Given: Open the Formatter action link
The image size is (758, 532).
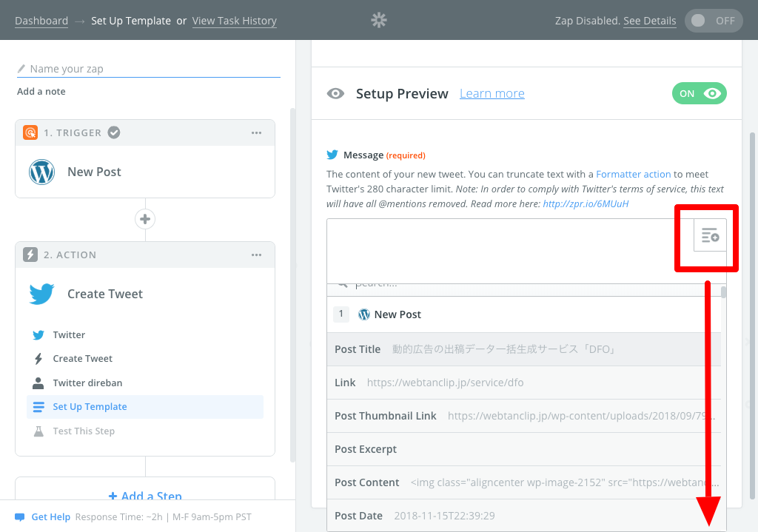Looking at the screenshot, I should (634, 174).
